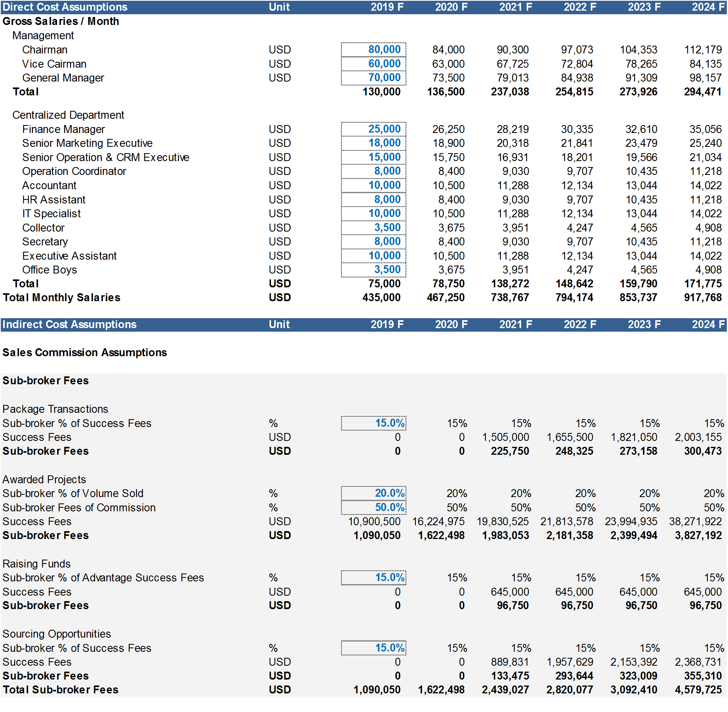The height and width of the screenshot is (712, 728).
Task: Click Accountant 2019 salary input 10,000
Action: tap(373, 185)
